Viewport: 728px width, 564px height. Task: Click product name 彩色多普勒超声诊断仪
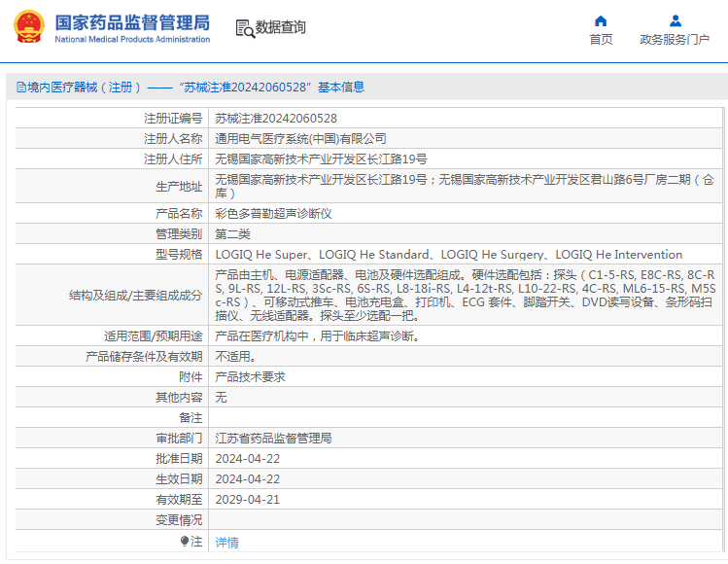(273, 214)
